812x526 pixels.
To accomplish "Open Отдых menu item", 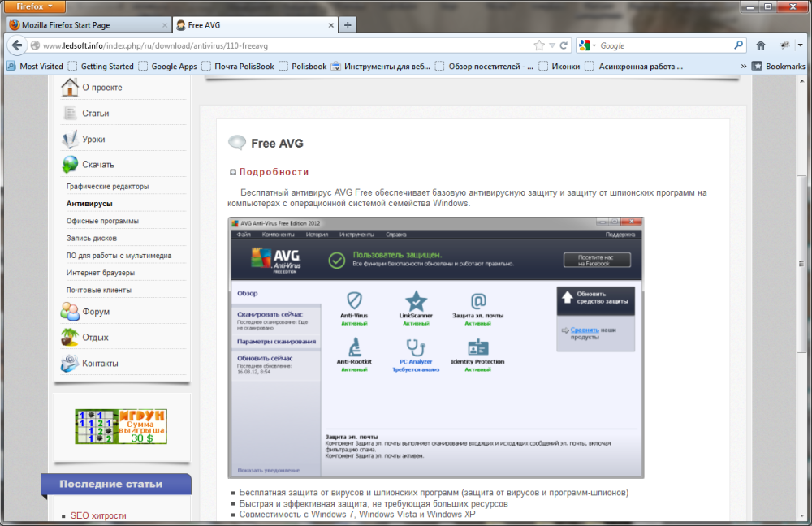I will (95, 338).
